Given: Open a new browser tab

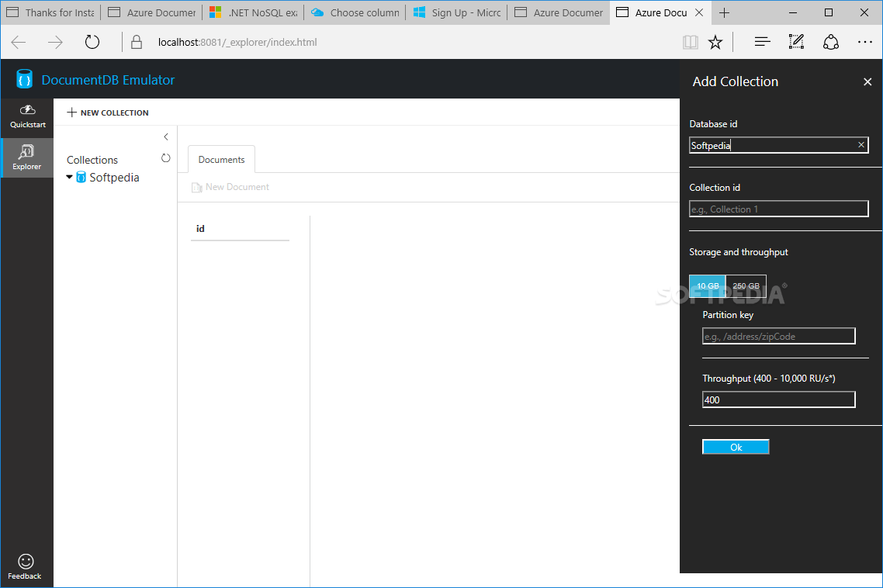Looking at the screenshot, I should (724, 12).
